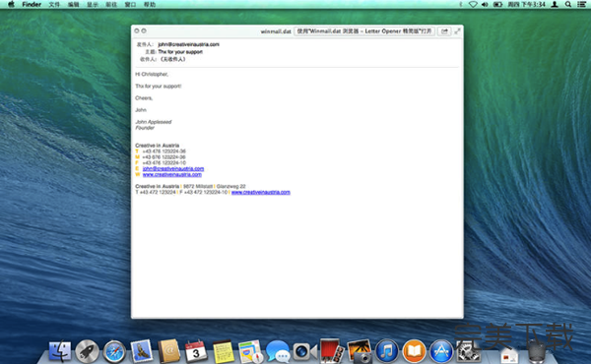The width and height of the screenshot is (591, 364).
Task: Click fax number after F label
Action: (x=164, y=163)
